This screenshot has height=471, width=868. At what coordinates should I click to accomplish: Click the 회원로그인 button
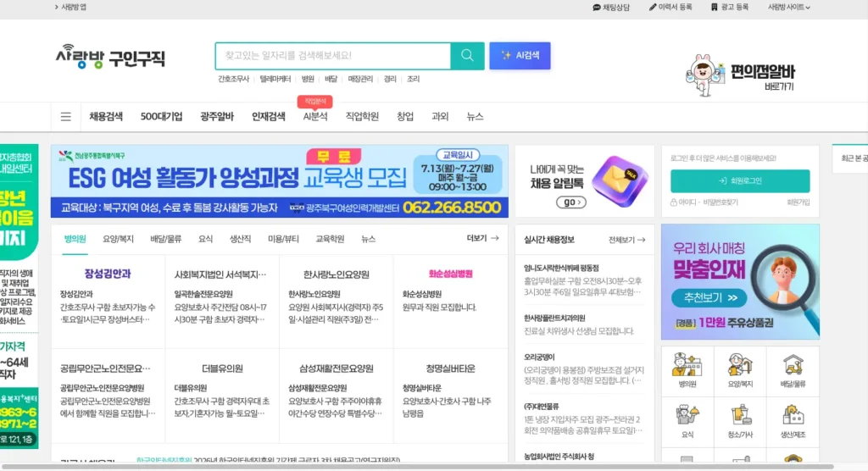pos(740,181)
